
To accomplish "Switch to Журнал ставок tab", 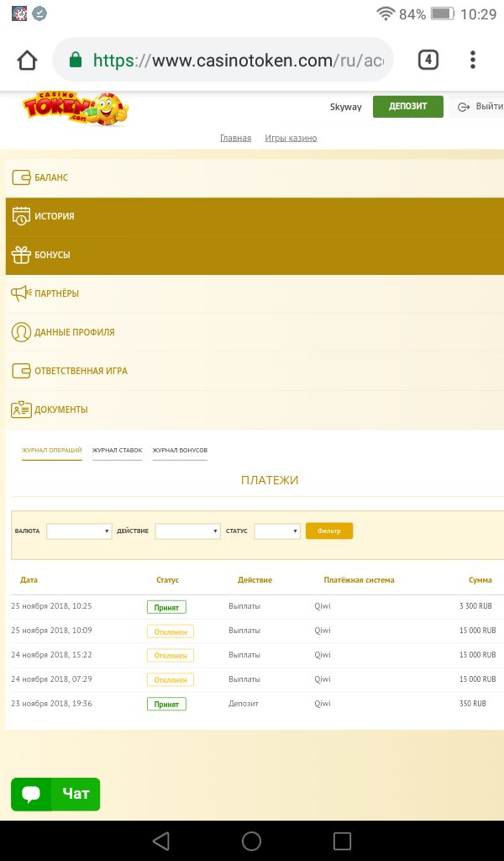I will [117, 451].
